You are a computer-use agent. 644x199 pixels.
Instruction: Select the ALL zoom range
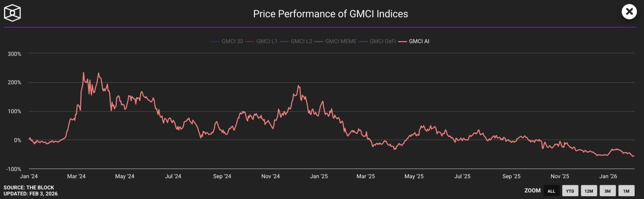551,191
